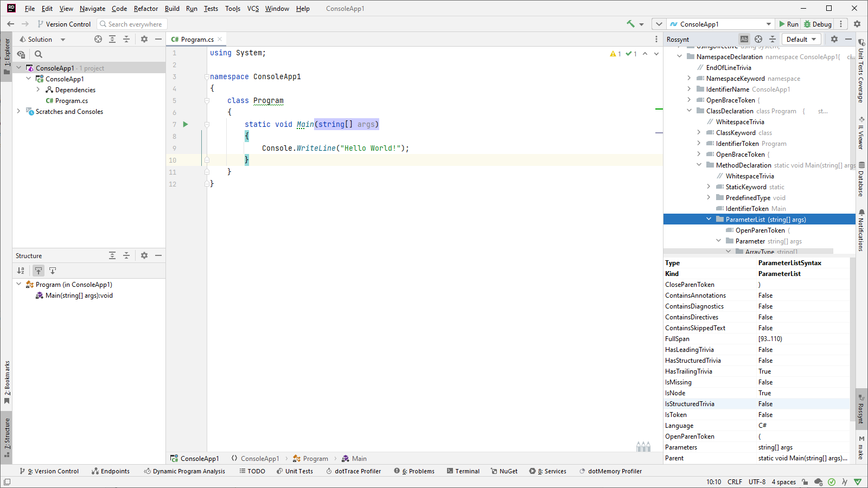The width and height of the screenshot is (868, 488).
Task: Toggle autoscroll from source in Structure
Action: click(53, 271)
